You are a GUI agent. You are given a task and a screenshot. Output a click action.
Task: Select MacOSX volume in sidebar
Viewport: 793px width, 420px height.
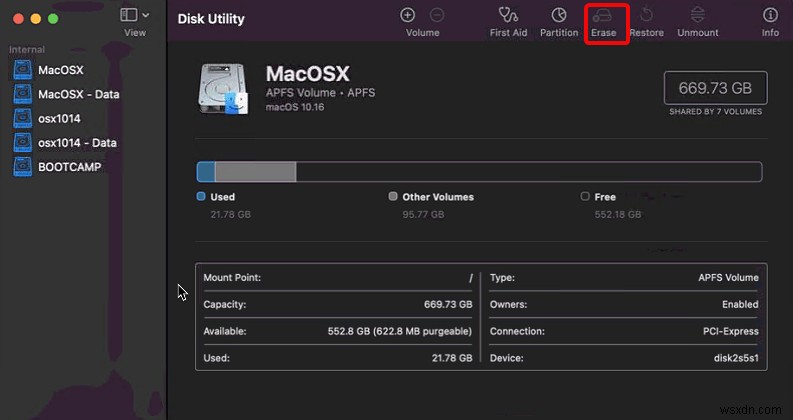tap(61, 70)
